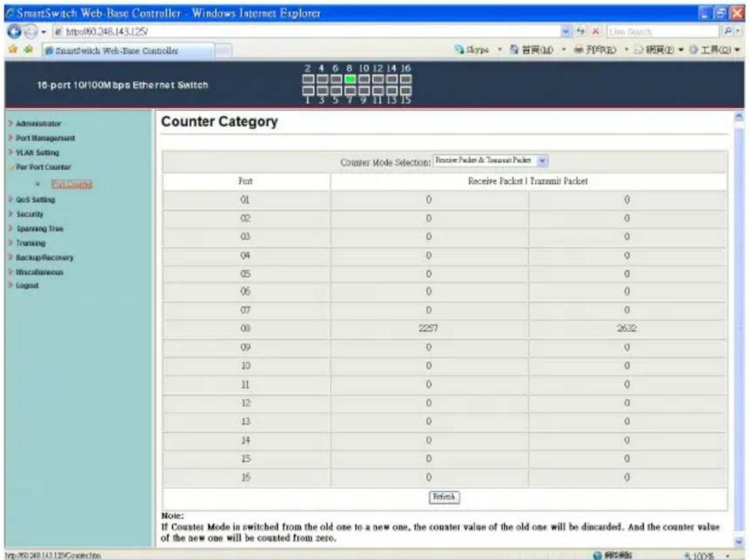Click the Add to Favorites icon
The image size is (749, 560).
(28, 49)
